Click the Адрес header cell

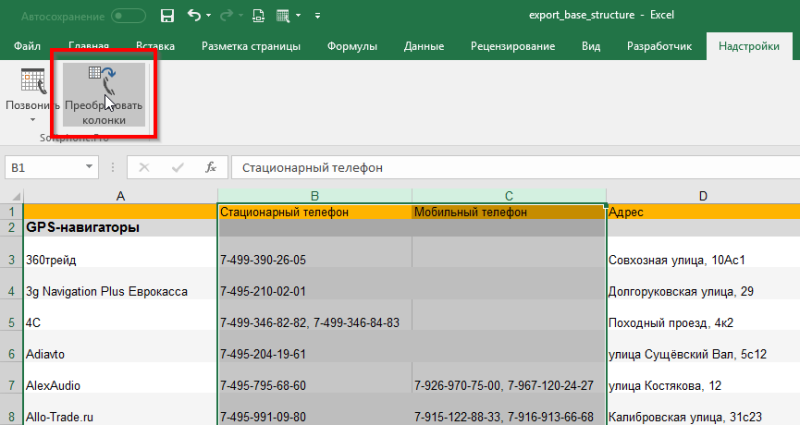coord(703,212)
